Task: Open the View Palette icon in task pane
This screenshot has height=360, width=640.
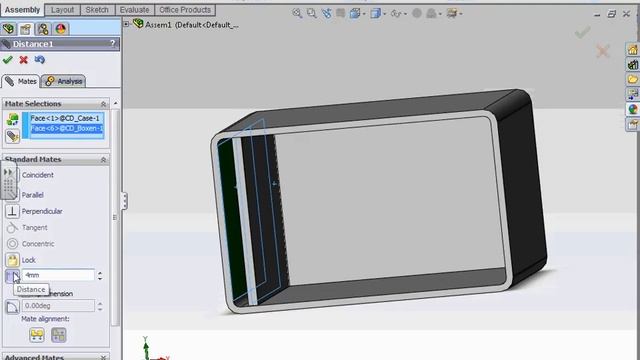Action: coord(633,94)
